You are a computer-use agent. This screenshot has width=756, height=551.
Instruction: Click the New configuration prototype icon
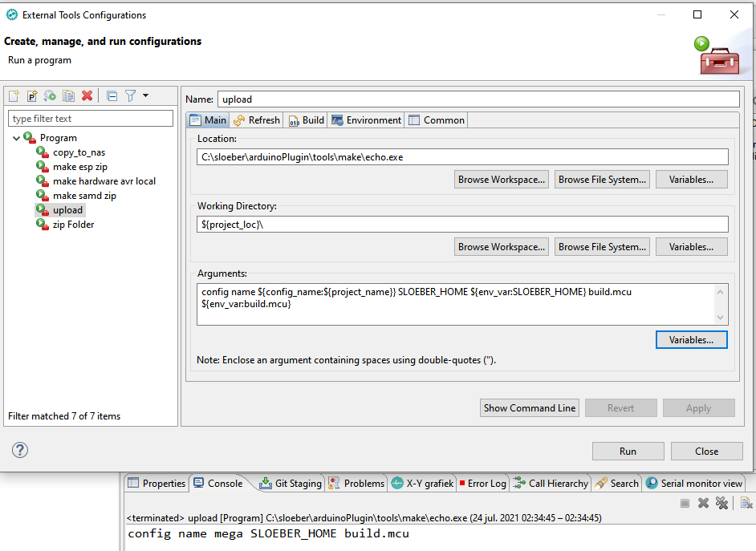[x=32, y=95]
